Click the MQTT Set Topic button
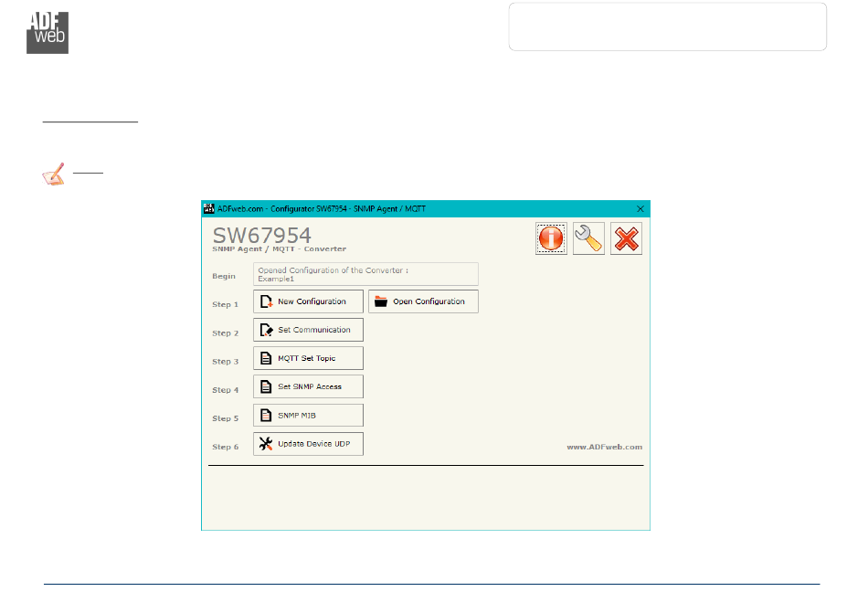This screenshot has height=602, width=868. [x=308, y=358]
